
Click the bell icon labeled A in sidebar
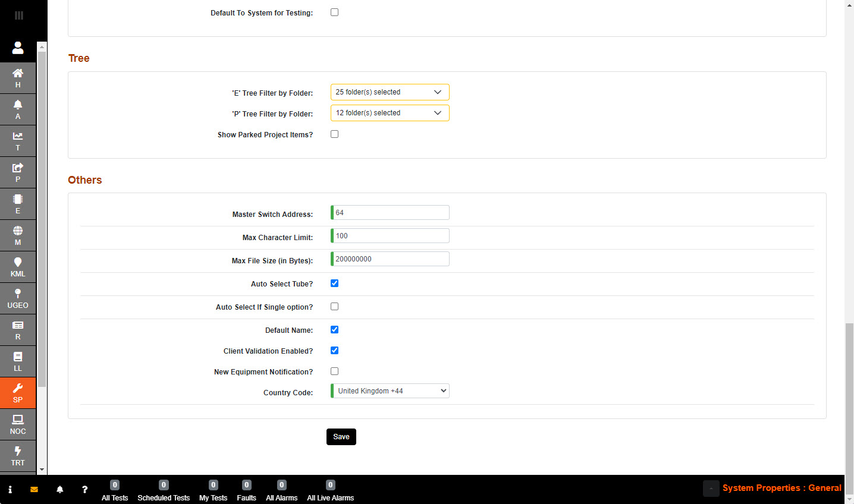click(18, 109)
